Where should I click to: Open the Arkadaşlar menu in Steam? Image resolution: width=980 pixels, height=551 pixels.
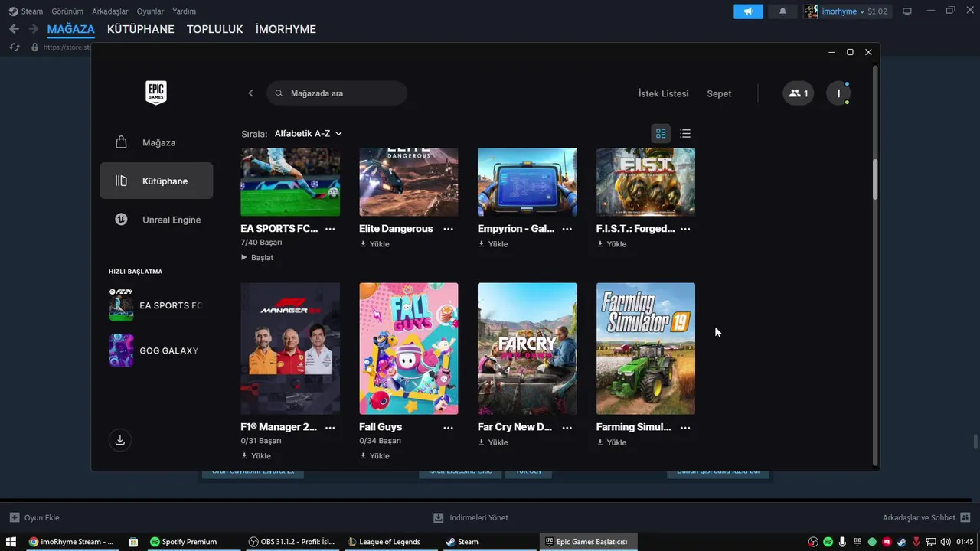pyautogui.click(x=110, y=11)
